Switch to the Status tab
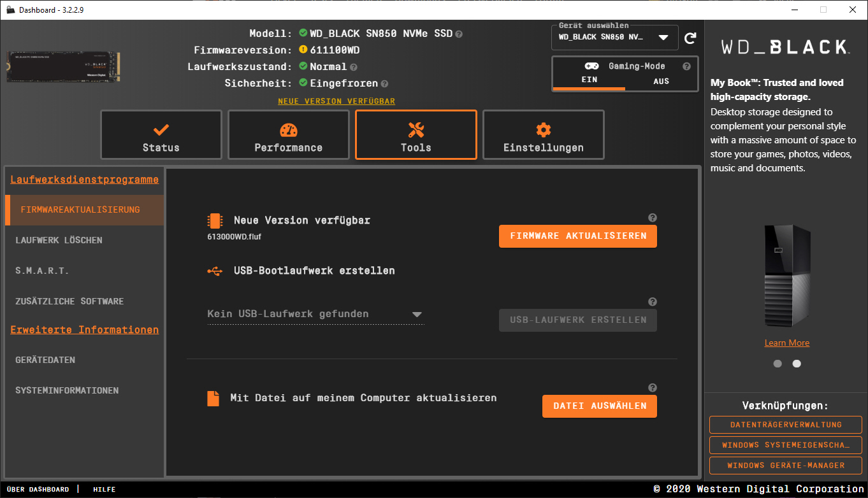The image size is (868, 498). tap(161, 135)
